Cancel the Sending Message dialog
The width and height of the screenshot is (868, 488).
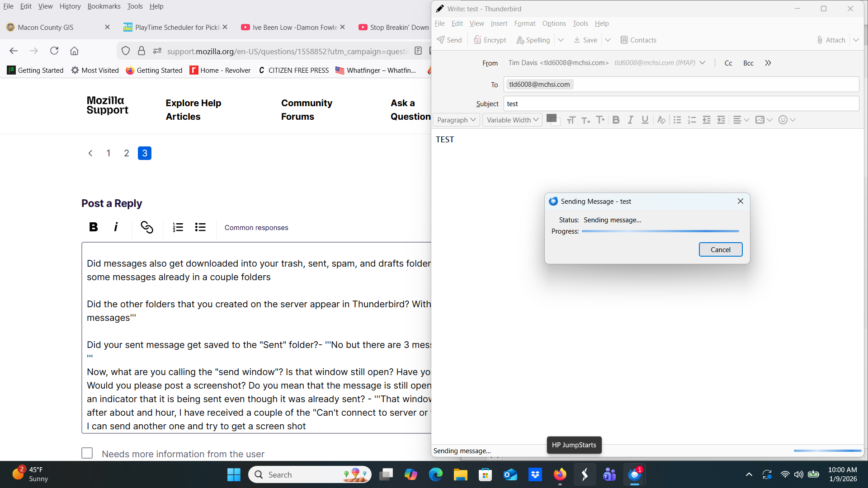(720, 249)
